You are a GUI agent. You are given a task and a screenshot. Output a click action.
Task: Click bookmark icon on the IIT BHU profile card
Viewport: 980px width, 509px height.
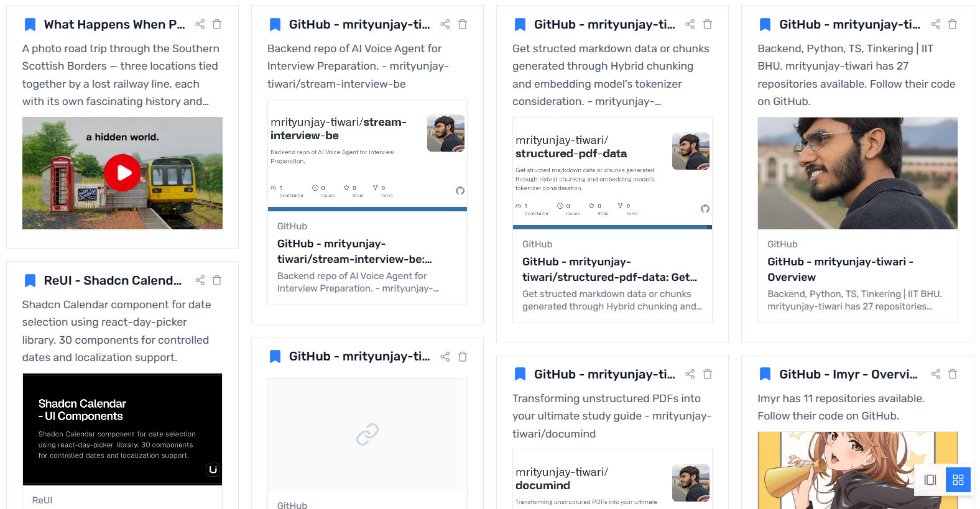pos(765,25)
